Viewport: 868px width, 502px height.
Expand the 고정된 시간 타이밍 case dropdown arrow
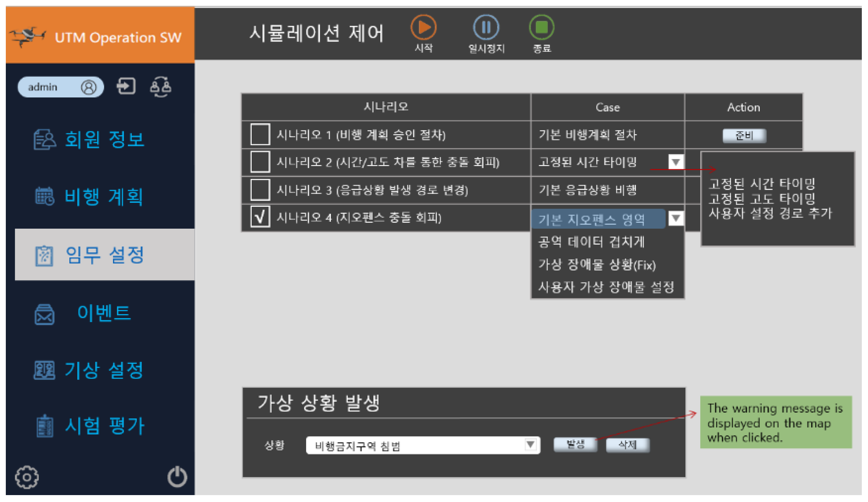pos(676,162)
